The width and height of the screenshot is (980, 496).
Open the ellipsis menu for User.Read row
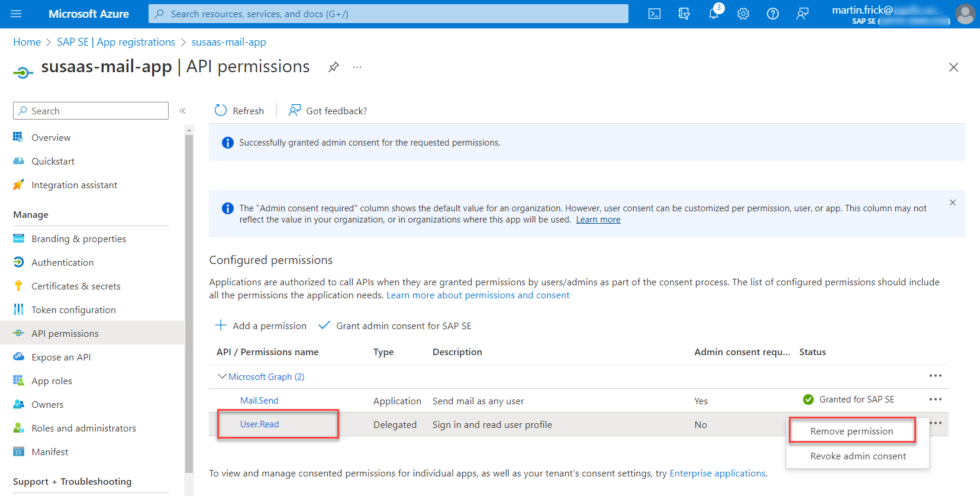click(x=936, y=423)
